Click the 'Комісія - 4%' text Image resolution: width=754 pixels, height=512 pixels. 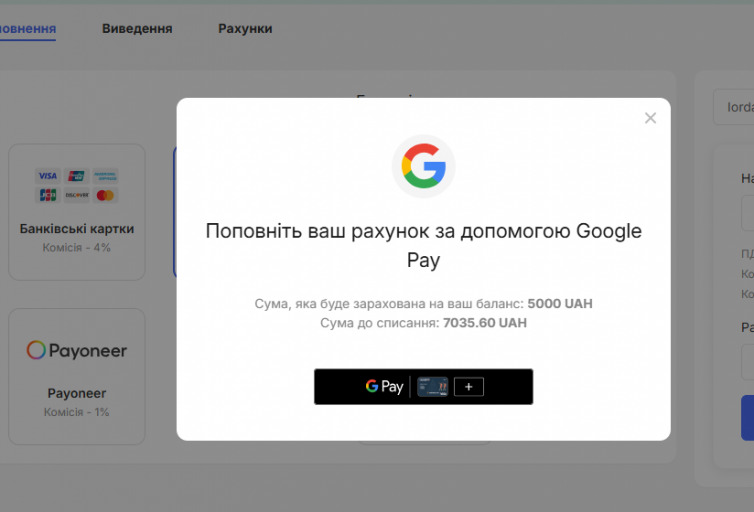(x=76, y=248)
